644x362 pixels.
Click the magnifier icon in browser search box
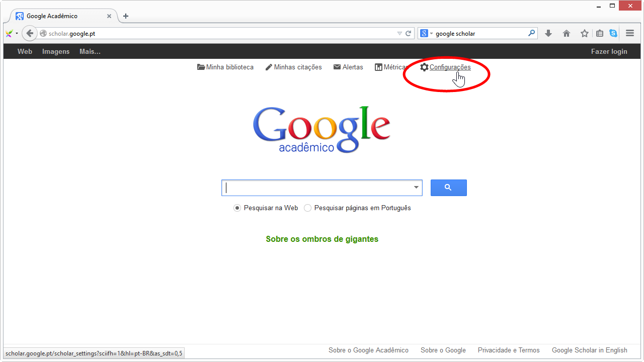point(531,34)
